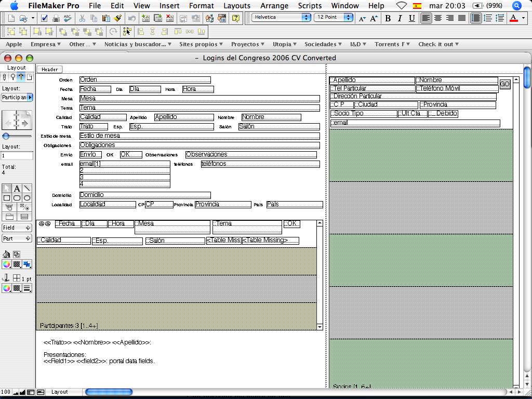Click the format painter brush icon
Screen dimensions: 532x399
pos(117,18)
